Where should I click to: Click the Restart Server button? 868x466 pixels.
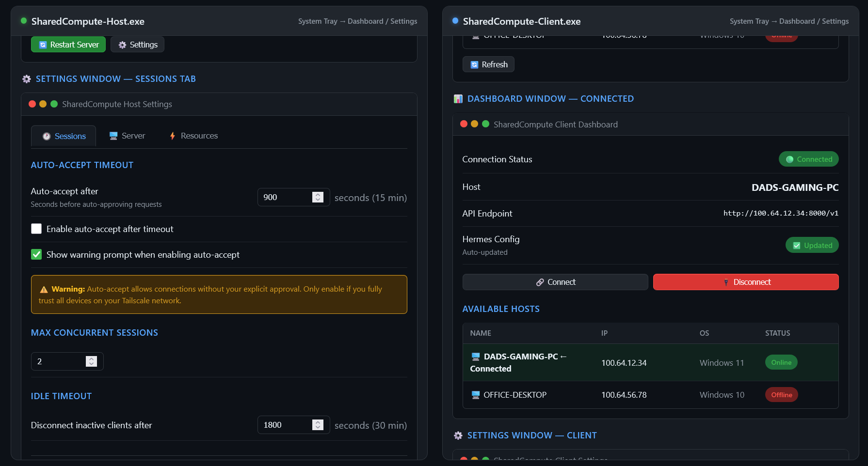click(68, 45)
